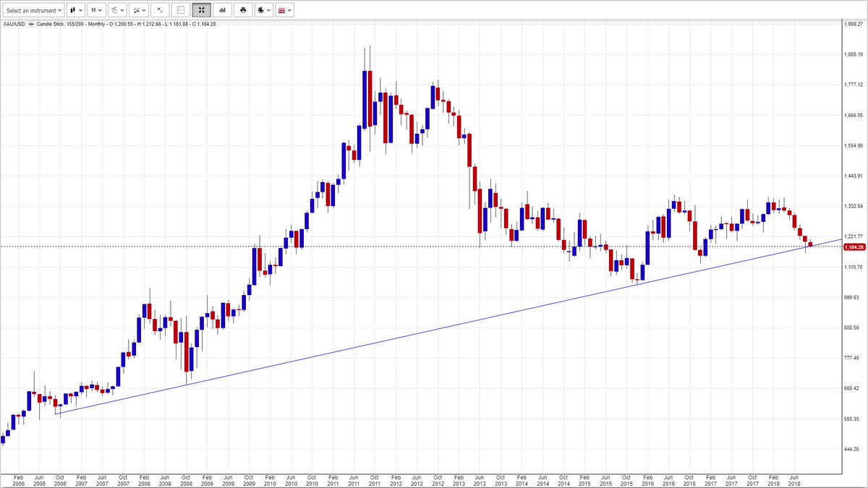Open the candlestick chart type dropdown
868x488 pixels.
point(76,11)
